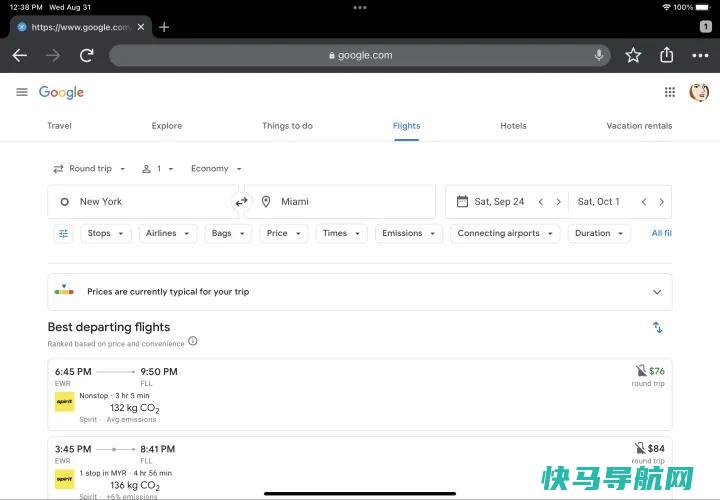
Task: Edit the Miami destination field
Action: click(x=340, y=202)
